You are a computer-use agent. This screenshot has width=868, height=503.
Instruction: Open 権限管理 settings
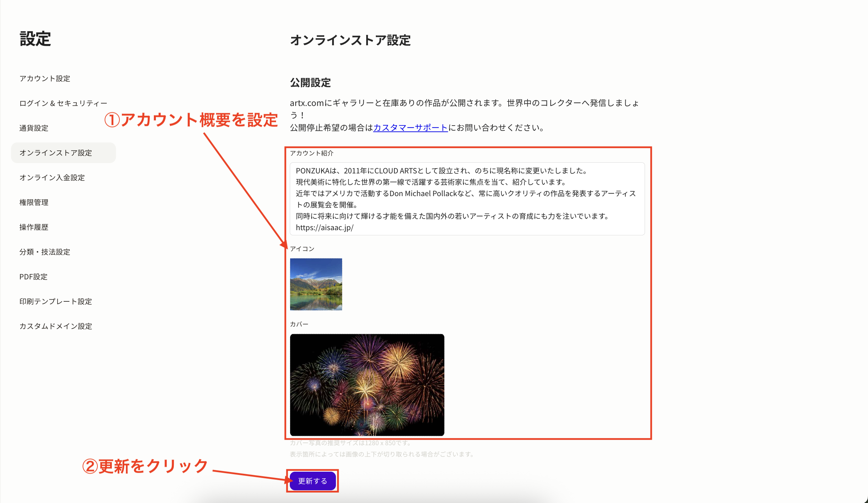[x=34, y=202]
